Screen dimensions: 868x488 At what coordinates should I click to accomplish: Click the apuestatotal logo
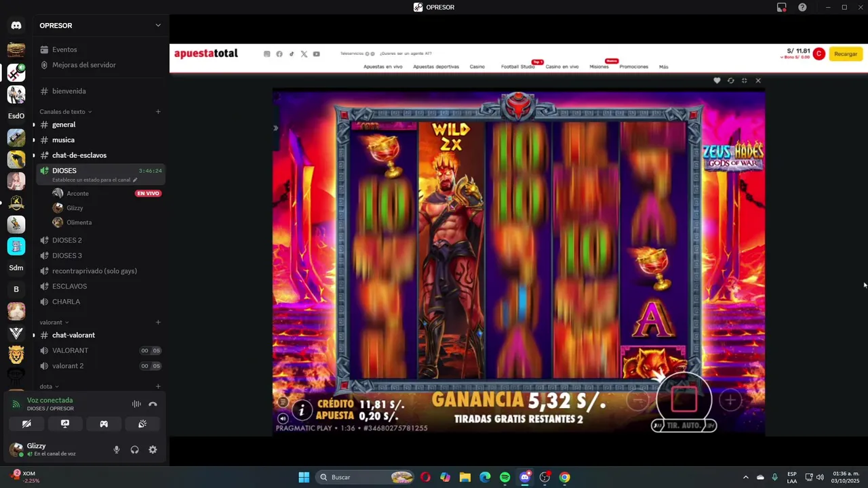coord(206,54)
